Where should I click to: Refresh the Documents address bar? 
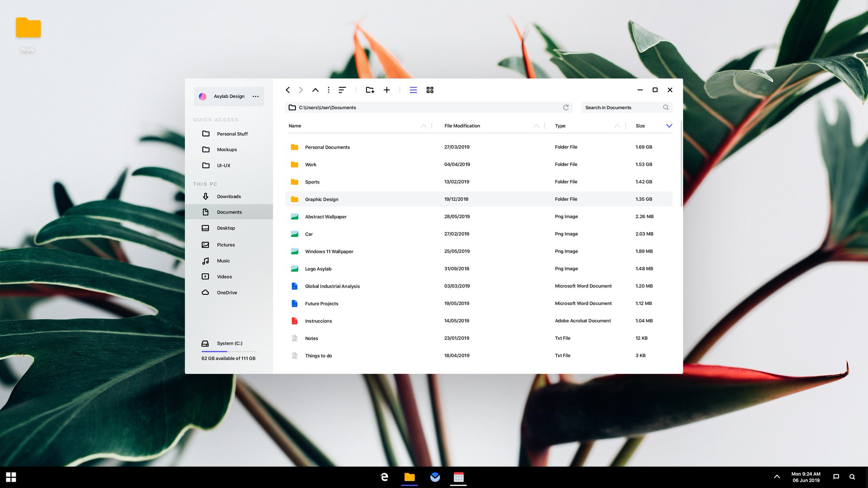[565, 108]
